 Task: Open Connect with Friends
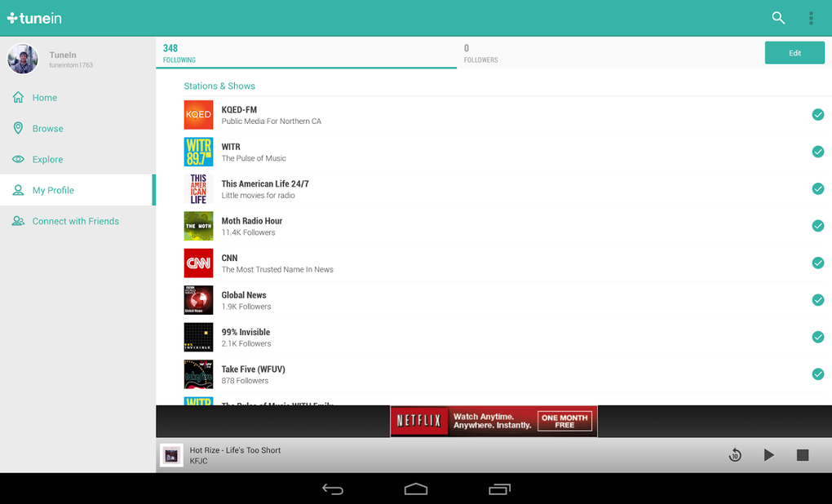(74, 221)
